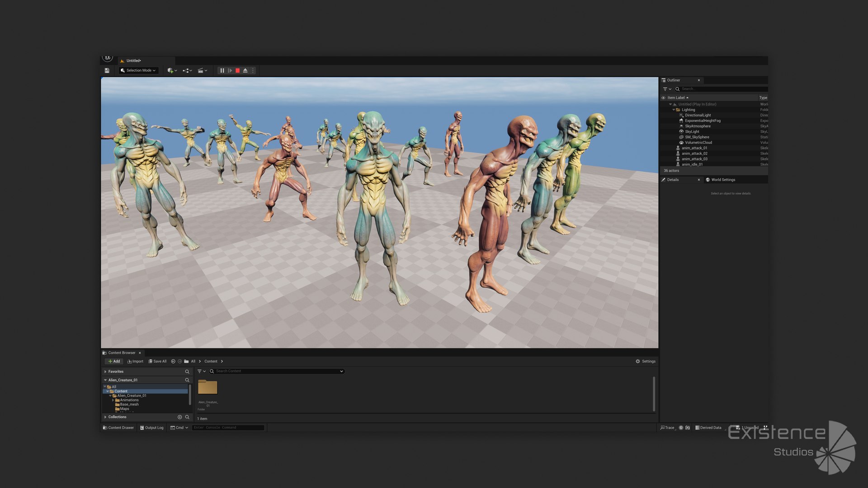Viewport: 868px width, 488px height.
Task: Click the SkyLight actor icon
Action: (681, 131)
